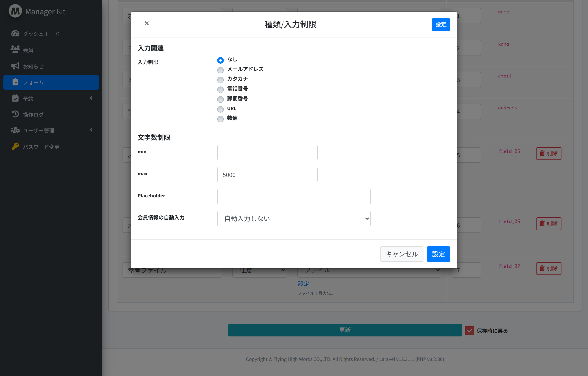Click the 会員 members icon
The height and width of the screenshot is (376, 588).
pos(15,50)
